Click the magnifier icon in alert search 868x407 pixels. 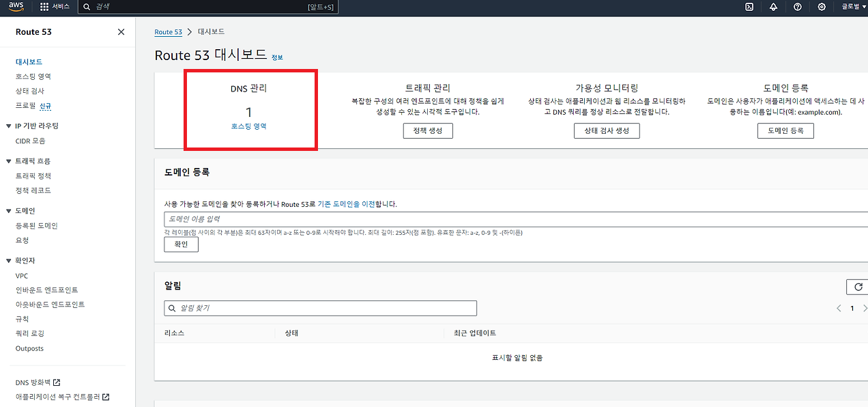[172, 308]
